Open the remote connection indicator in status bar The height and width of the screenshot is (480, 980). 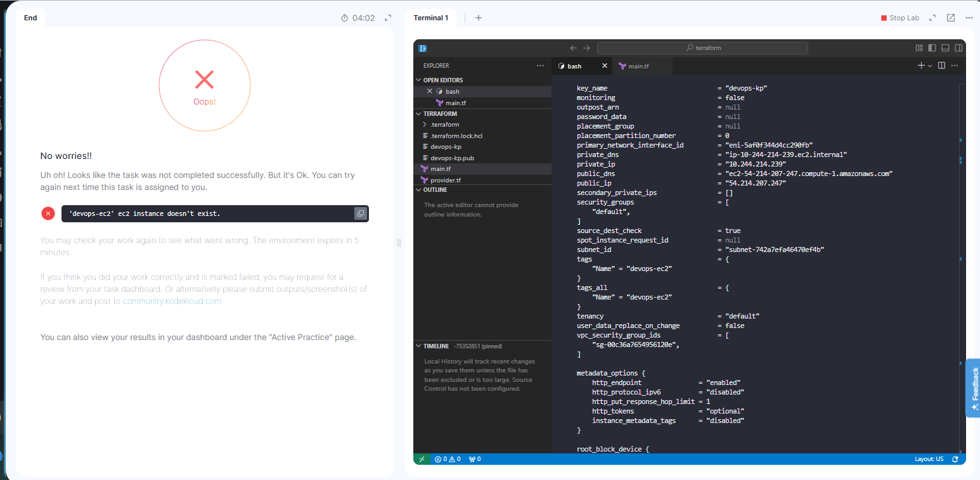pyautogui.click(x=422, y=459)
